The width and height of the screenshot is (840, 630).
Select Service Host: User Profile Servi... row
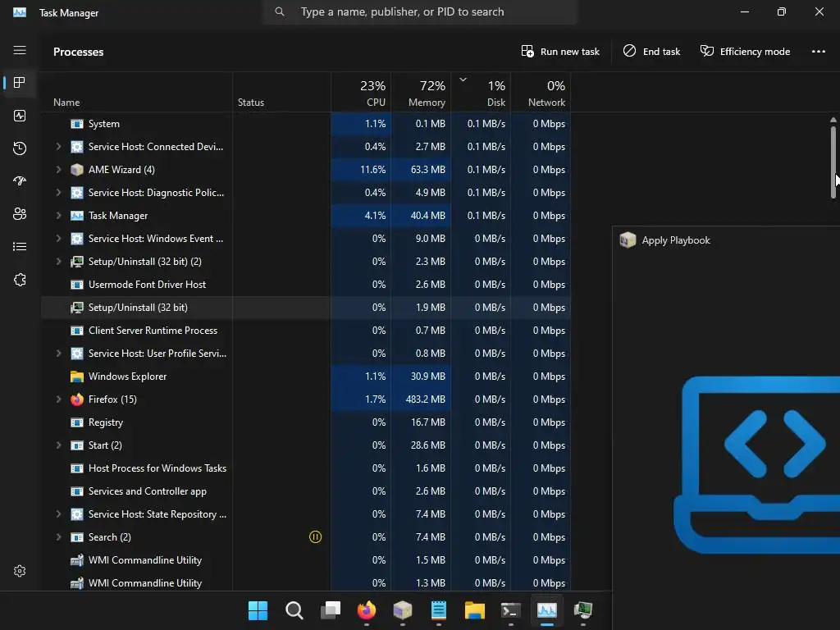click(306, 354)
